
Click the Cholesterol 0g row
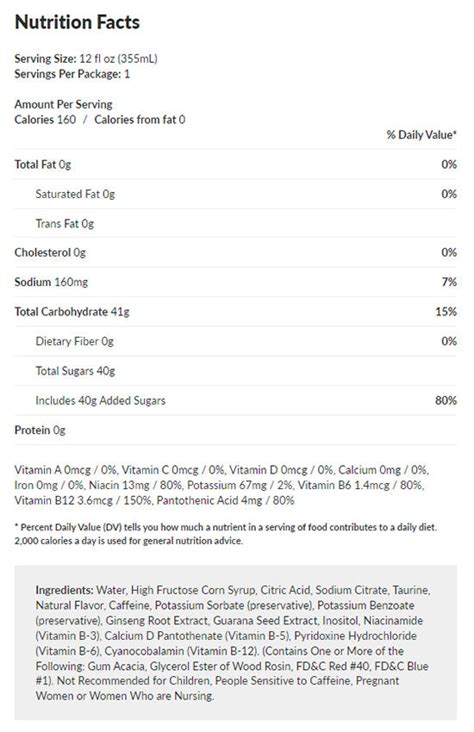tap(235, 253)
